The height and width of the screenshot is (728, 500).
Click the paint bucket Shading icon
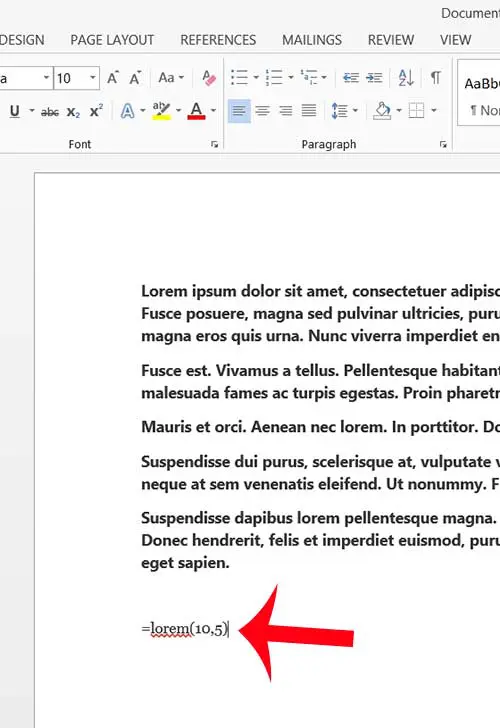coord(383,111)
